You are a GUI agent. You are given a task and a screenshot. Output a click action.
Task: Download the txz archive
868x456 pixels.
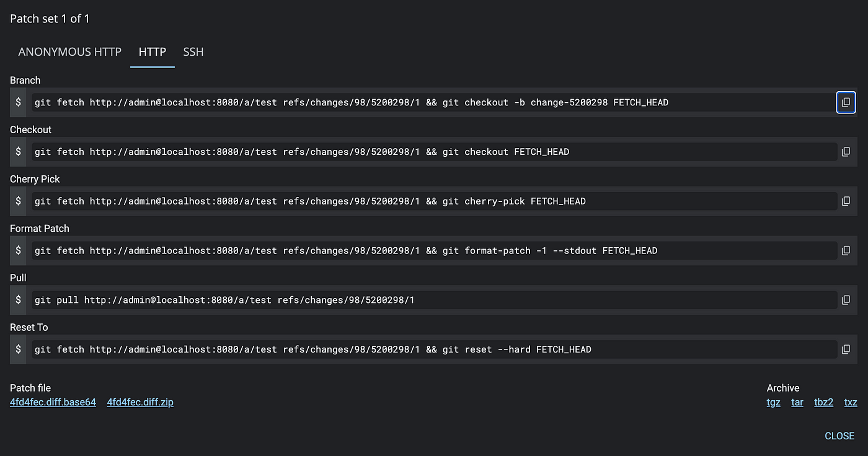coord(851,402)
